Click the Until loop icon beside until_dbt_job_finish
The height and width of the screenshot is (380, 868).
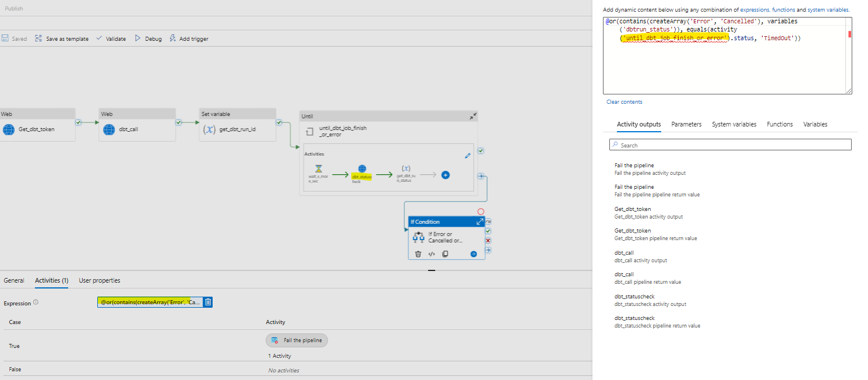tap(310, 131)
